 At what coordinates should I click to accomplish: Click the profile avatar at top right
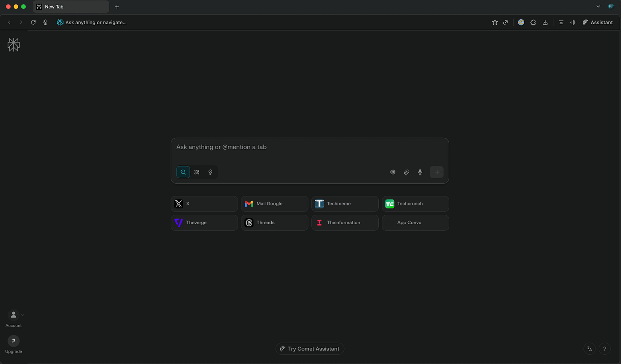(x=611, y=6)
